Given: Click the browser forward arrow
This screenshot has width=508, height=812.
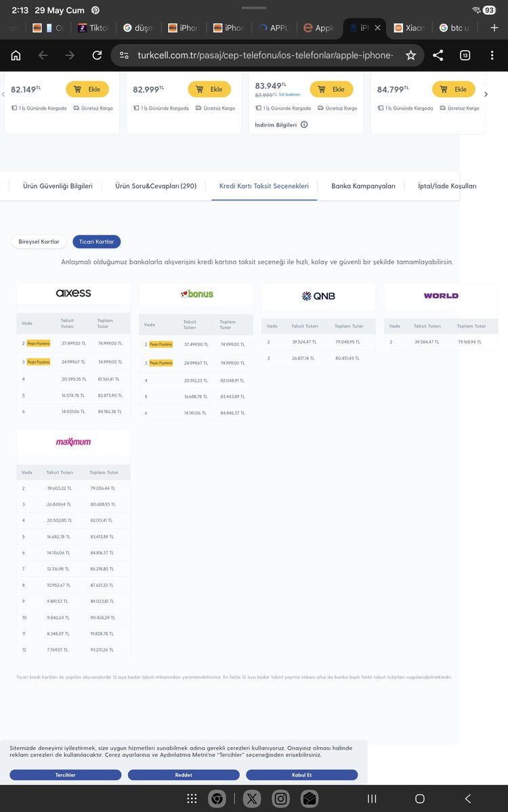Looking at the screenshot, I should click(x=70, y=55).
